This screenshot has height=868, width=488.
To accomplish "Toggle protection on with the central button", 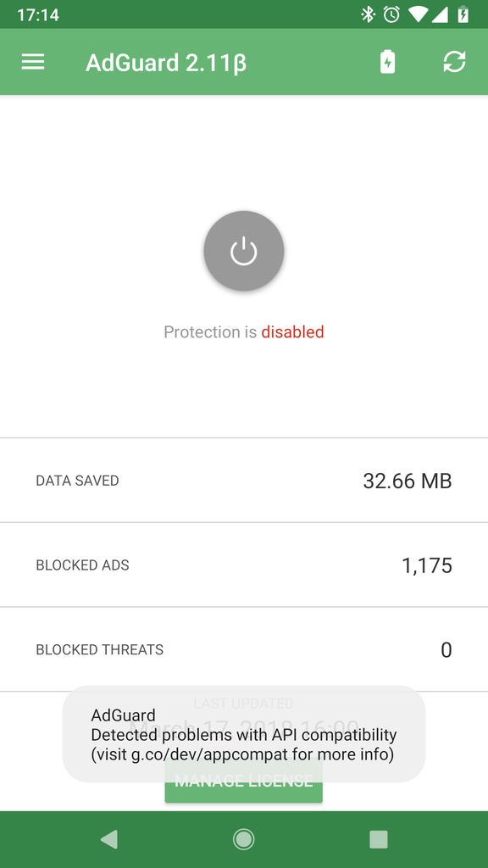I will [x=243, y=251].
